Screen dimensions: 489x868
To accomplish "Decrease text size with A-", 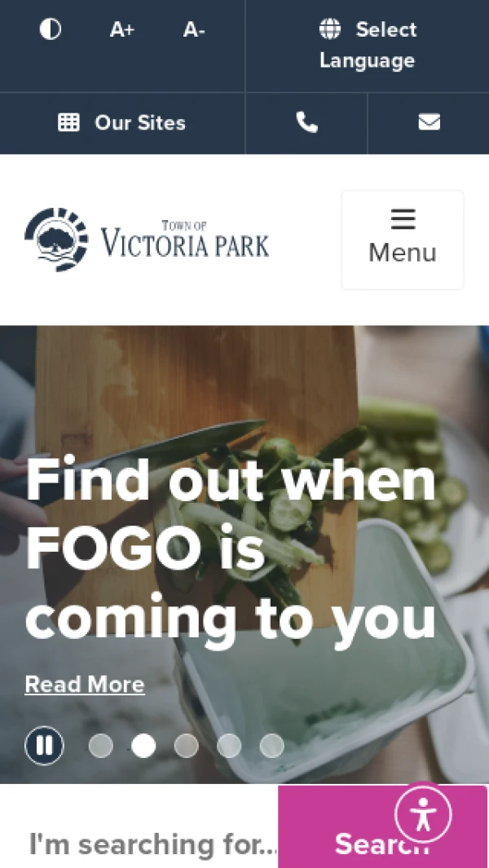I will (x=194, y=29).
